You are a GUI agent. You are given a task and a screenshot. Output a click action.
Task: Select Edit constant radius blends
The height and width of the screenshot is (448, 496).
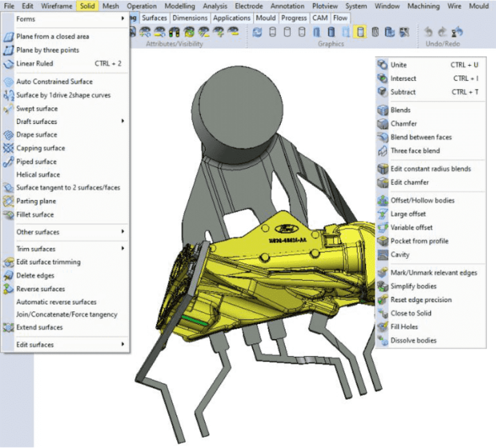coord(431,169)
